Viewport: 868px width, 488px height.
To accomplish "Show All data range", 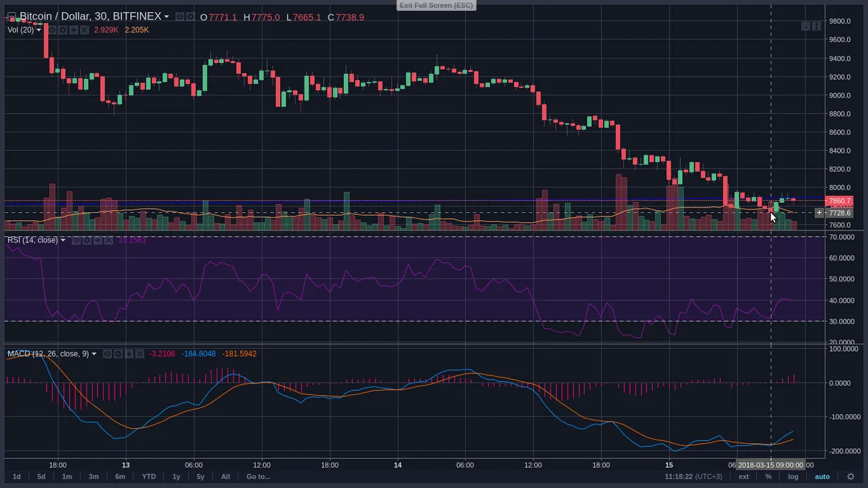I will click(226, 476).
